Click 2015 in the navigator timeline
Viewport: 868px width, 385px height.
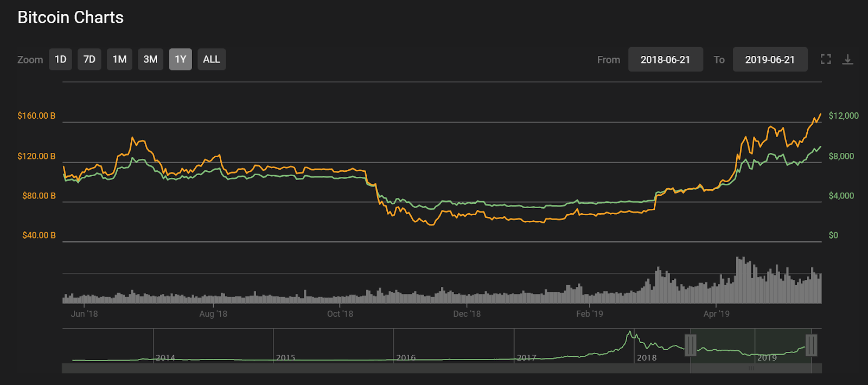(x=286, y=358)
